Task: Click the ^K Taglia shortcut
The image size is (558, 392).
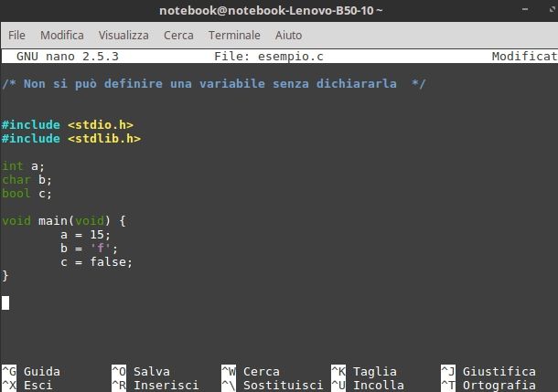Action: pyautogui.click(x=364, y=371)
